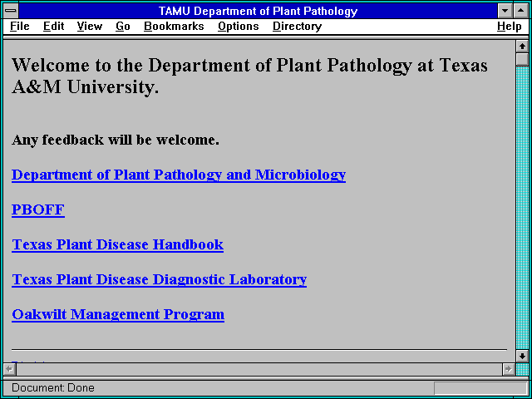
Task: Open the View menu
Action: point(90,27)
